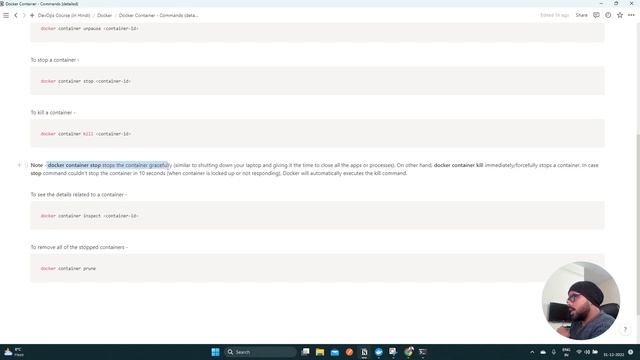This screenshot has width=640, height=360.
Task: Click the drag handle beside Note
Action: coord(26,165)
